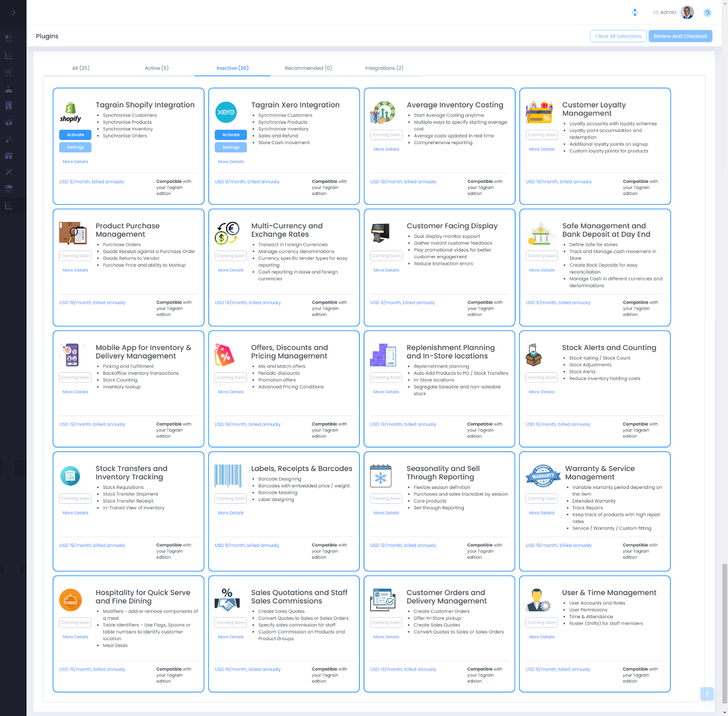Expand the collapsed left sidebar
This screenshot has height=716, width=728.
[x=13, y=12]
